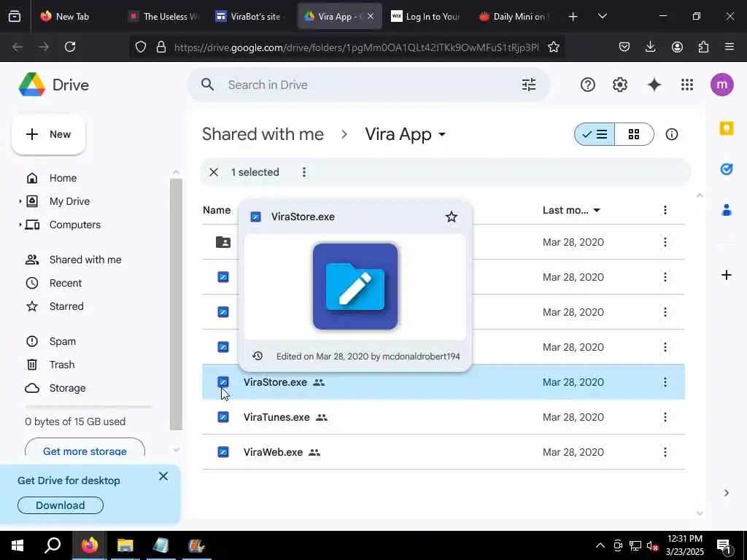Open the Google Keep side panel

[726, 128]
